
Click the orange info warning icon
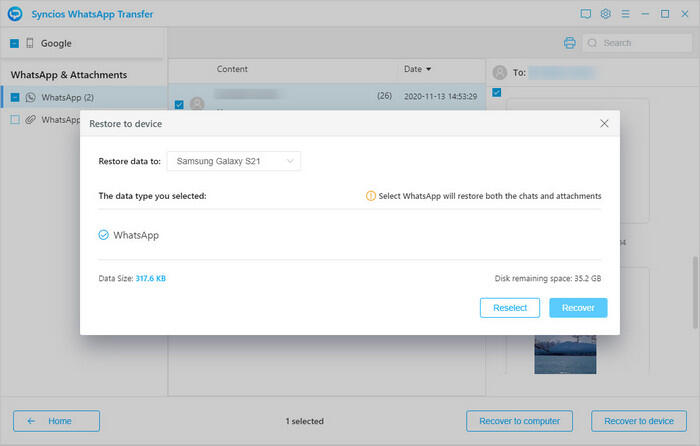pos(371,196)
